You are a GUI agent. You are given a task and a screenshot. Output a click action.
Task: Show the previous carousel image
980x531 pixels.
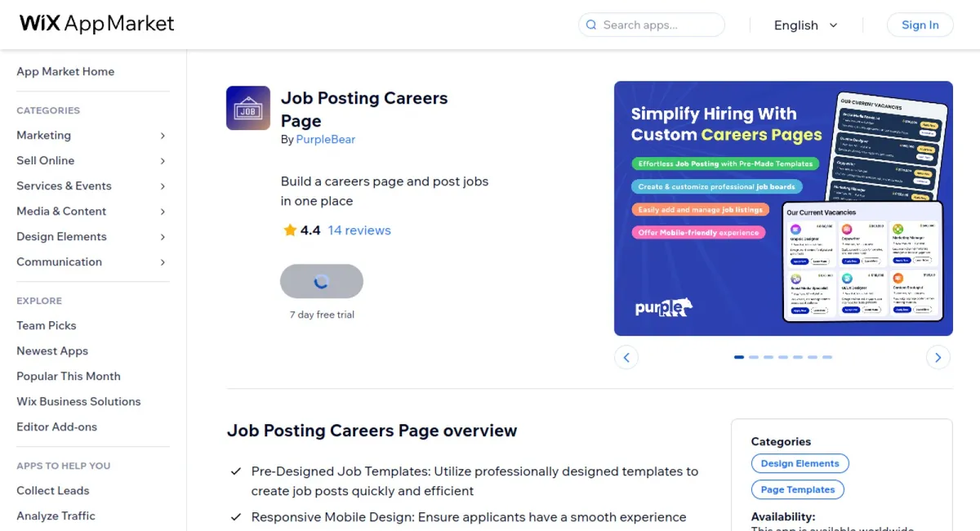point(626,357)
